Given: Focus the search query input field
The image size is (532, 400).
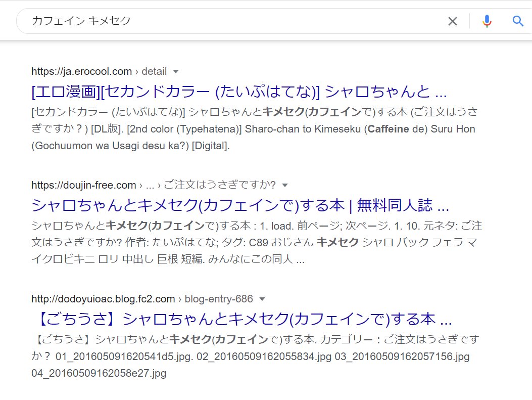Looking at the screenshot, I should [x=234, y=21].
